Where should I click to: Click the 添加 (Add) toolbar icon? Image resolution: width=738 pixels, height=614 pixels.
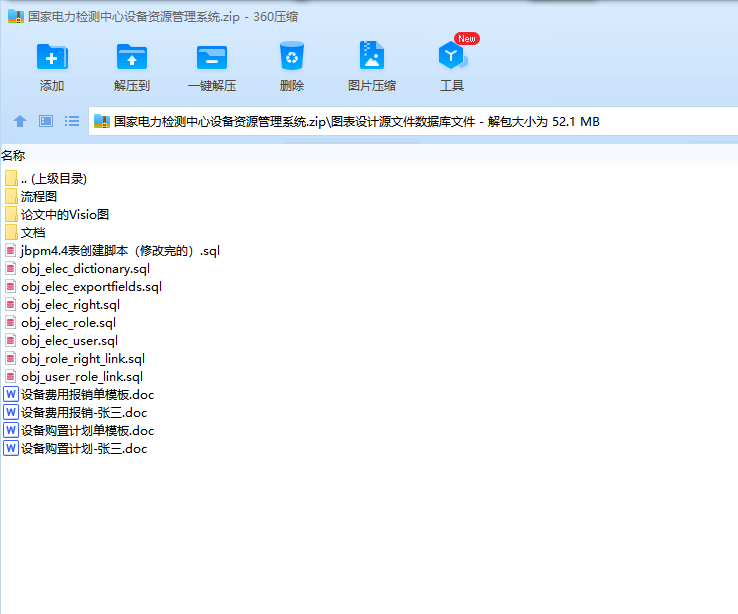click(x=52, y=57)
